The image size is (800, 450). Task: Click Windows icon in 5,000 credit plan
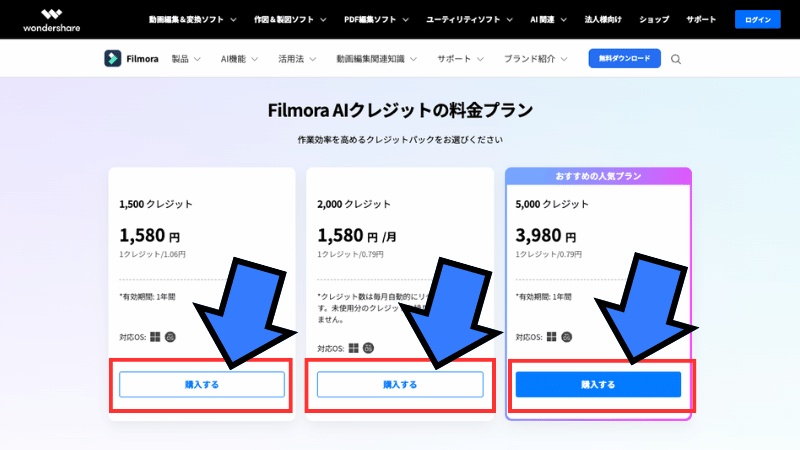552,337
